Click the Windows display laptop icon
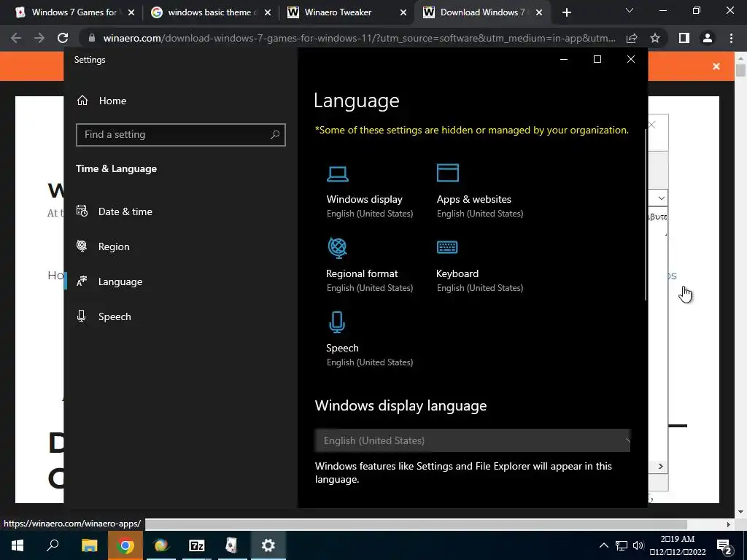The image size is (747, 560). tap(337, 174)
